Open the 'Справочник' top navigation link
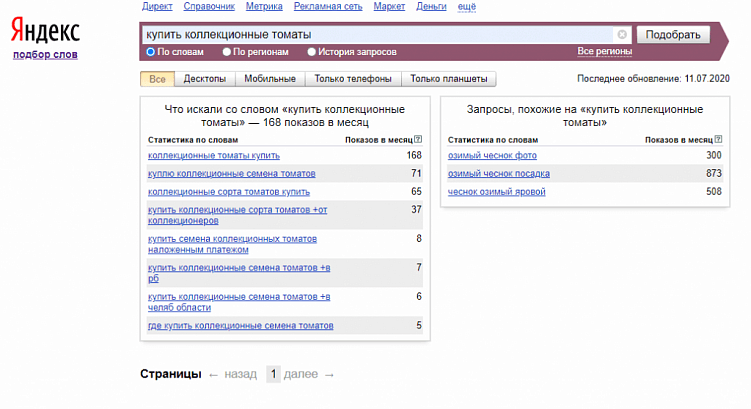 209,7
